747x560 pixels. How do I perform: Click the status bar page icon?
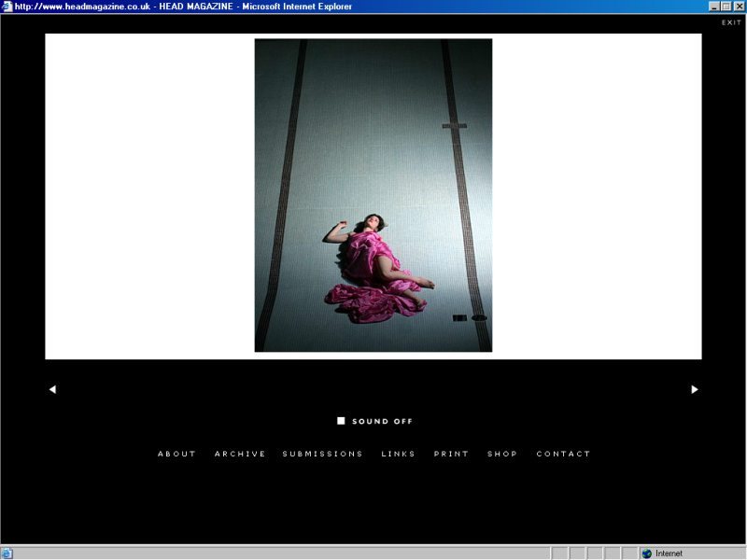[x=7, y=553]
